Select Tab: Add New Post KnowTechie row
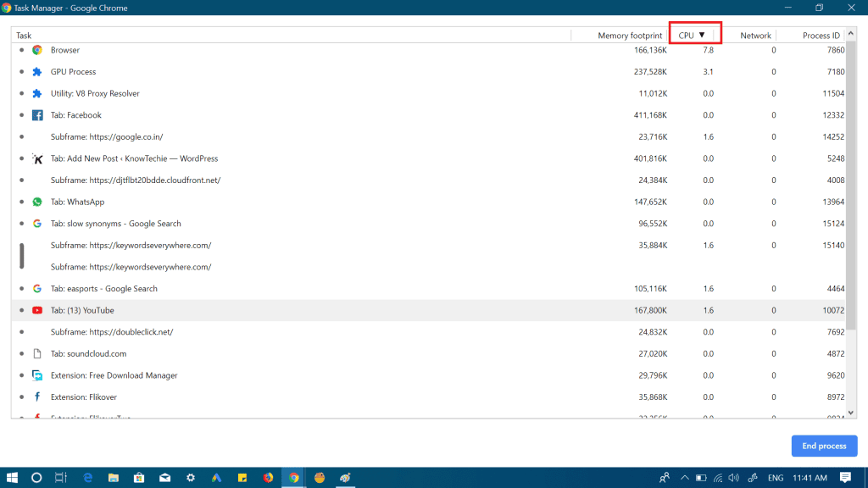This screenshot has height=488, width=868. tap(428, 158)
